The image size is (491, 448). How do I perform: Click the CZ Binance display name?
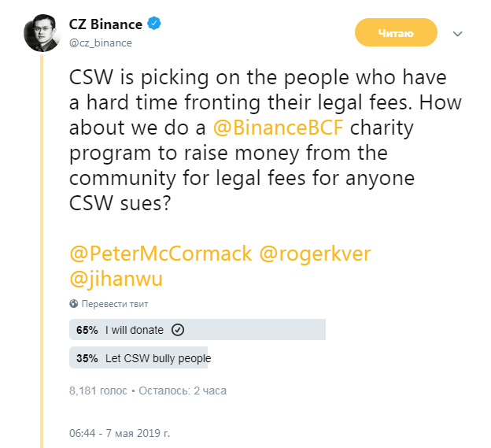coord(105,24)
